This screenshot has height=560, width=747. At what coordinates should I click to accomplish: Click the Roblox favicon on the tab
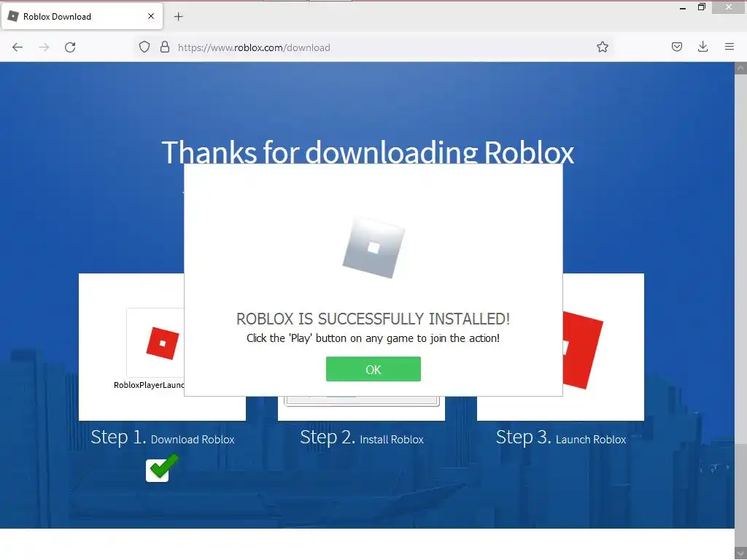(13, 16)
